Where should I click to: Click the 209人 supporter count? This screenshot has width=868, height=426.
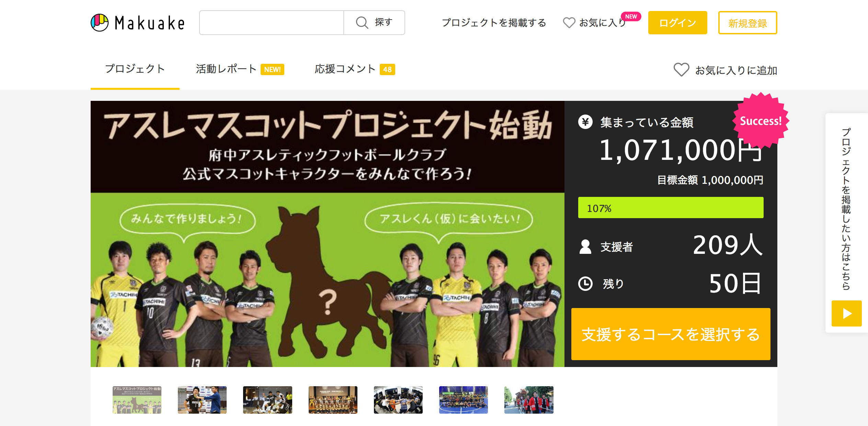(x=728, y=245)
